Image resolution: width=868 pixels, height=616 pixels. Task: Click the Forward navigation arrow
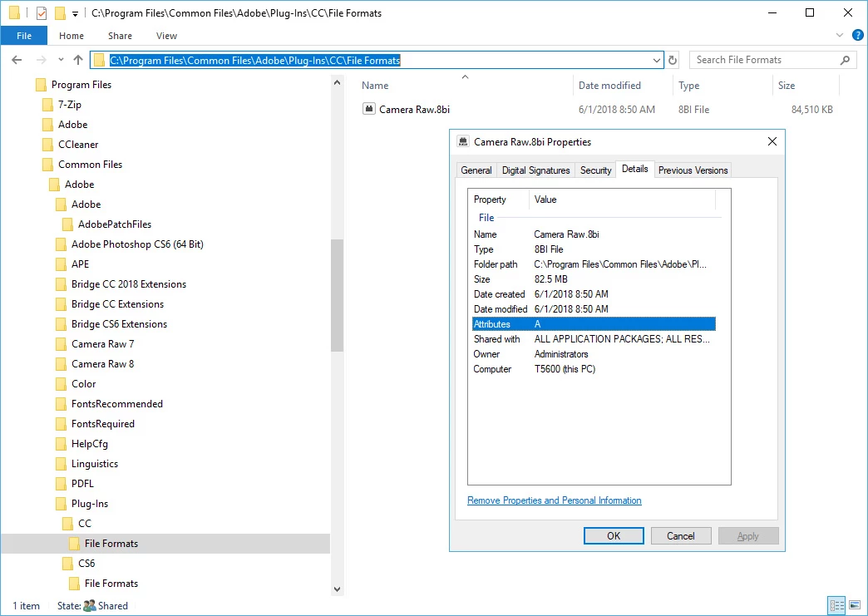(x=41, y=60)
